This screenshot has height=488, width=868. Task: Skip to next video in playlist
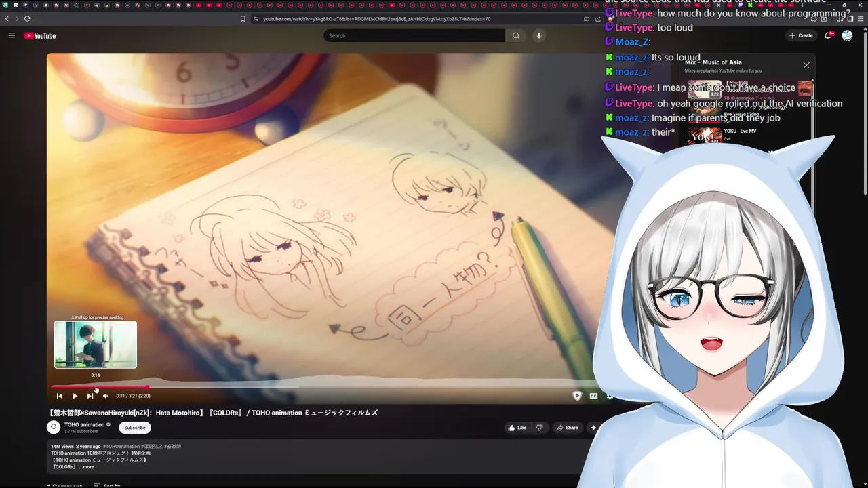[x=90, y=396]
